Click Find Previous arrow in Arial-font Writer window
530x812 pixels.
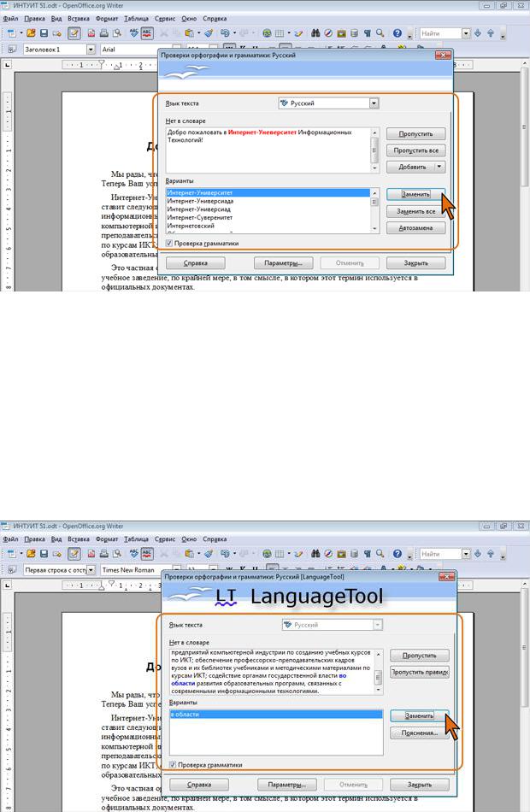coord(491,33)
